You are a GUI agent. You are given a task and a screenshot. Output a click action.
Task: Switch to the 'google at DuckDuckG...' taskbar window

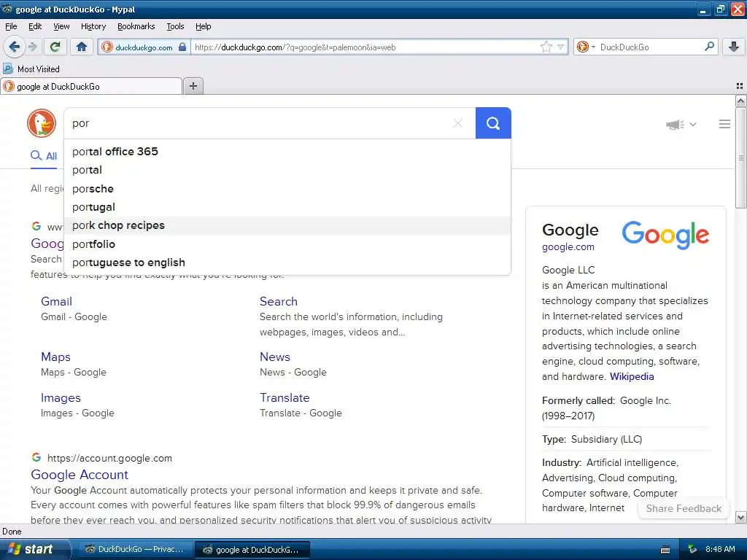click(252, 550)
